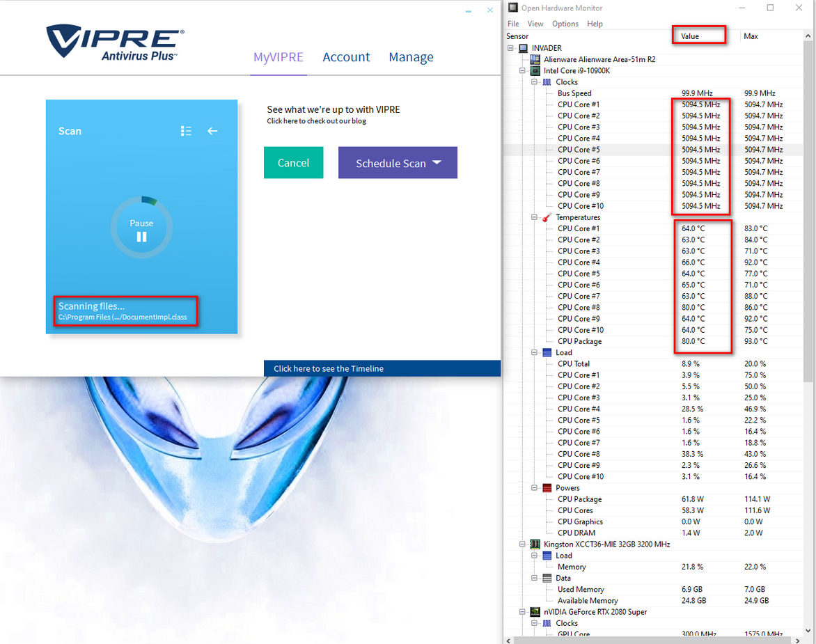Open the Options menu

[x=565, y=24]
